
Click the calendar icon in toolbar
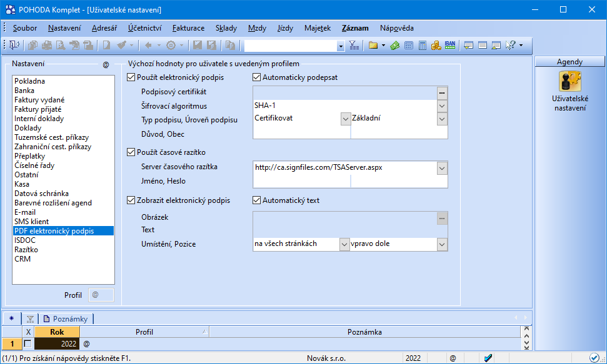tap(409, 45)
